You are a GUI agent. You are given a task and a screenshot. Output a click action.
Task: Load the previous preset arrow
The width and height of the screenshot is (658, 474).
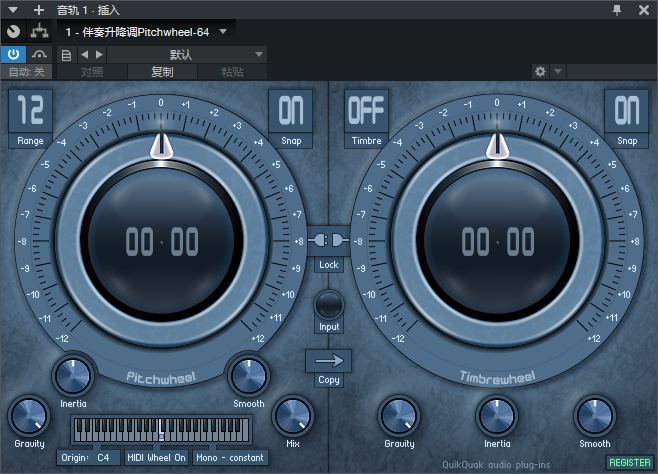85,55
